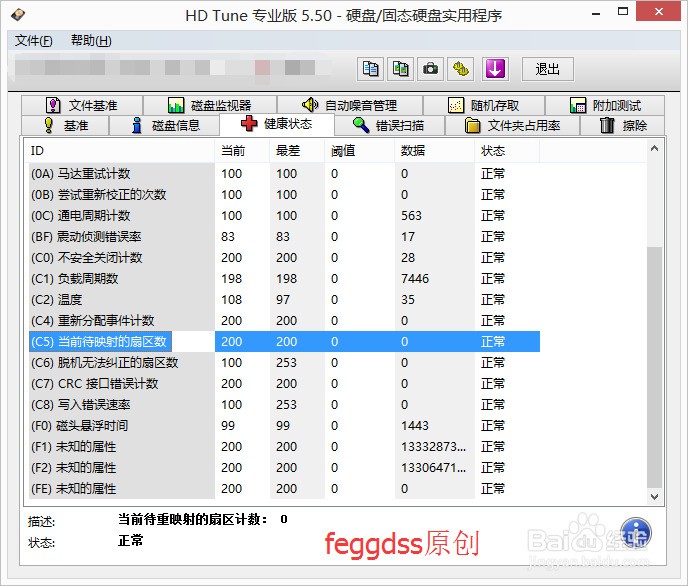Select row (0C) 通电周期计数
Viewport: 688px width, 586px height.
click(x=284, y=216)
